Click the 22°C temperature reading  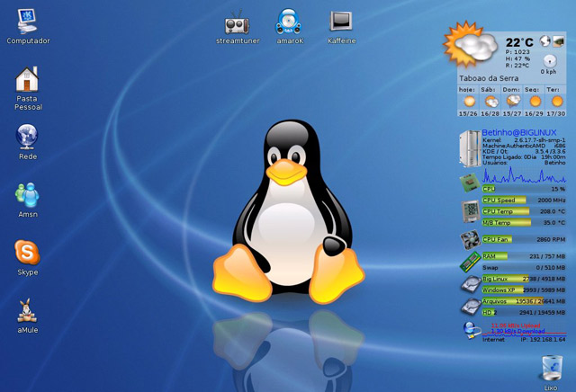(x=519, y=42)
